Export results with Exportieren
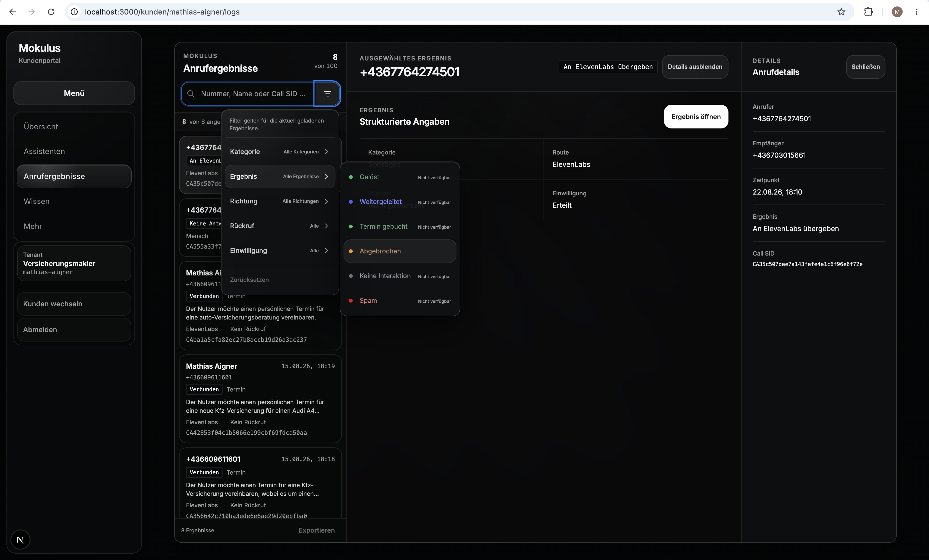The width and height of the screenshot is (929, 560). pos(316,530)
